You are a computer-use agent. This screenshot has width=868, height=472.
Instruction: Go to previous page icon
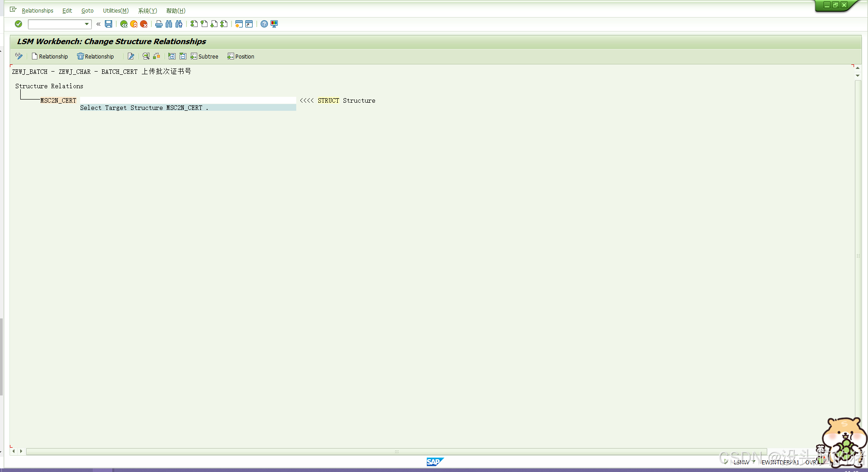(204, 24)
